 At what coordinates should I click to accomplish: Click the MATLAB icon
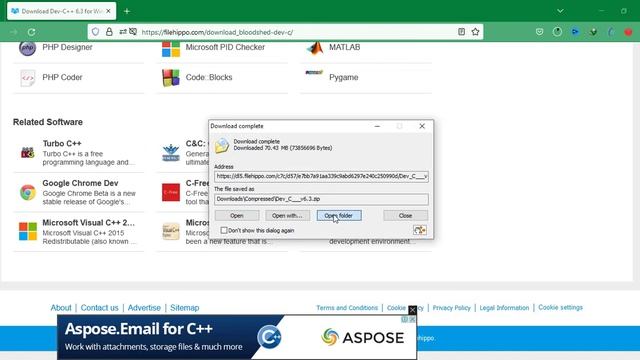pos(314,48)
